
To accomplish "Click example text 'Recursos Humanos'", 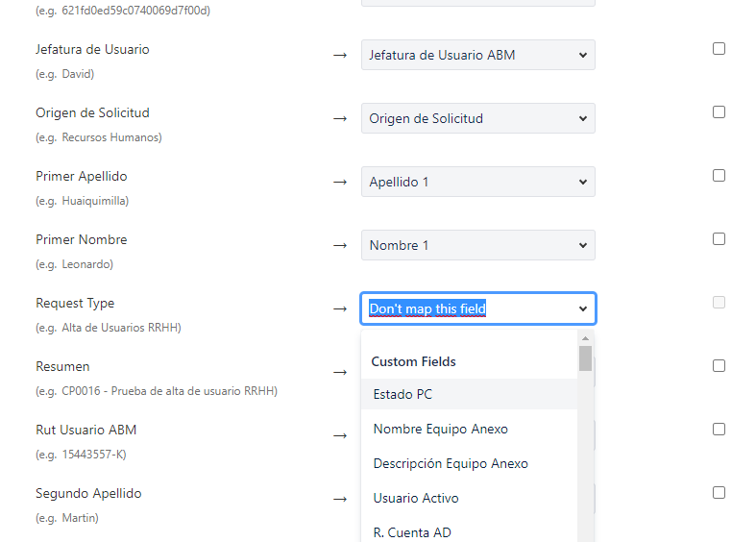I will [110, 137].
